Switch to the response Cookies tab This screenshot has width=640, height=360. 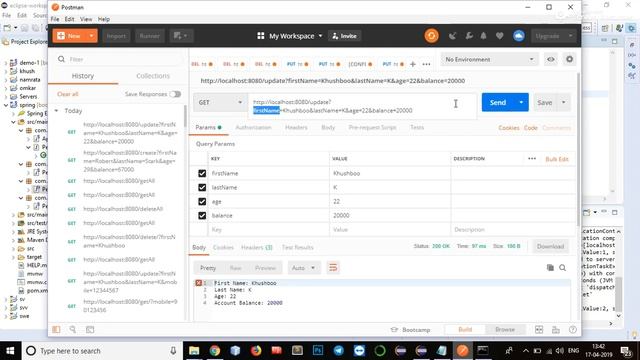[x=223, y=247]
